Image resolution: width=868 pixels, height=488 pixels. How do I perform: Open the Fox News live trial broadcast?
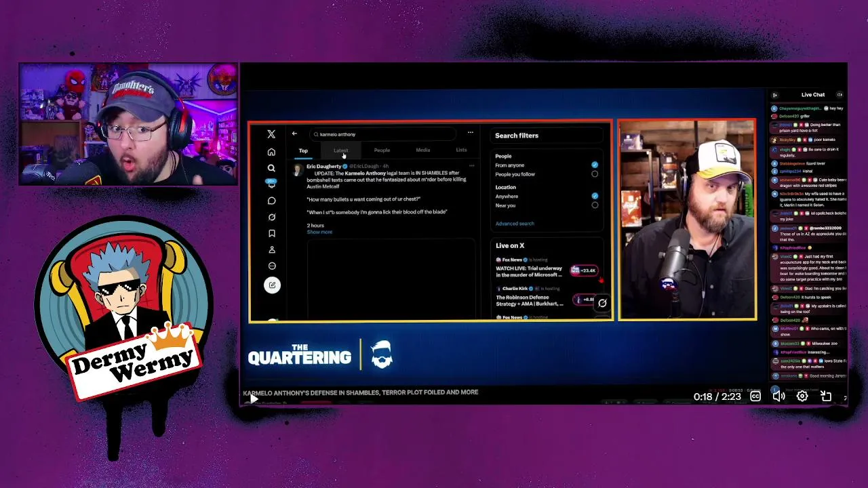[529, 272]
